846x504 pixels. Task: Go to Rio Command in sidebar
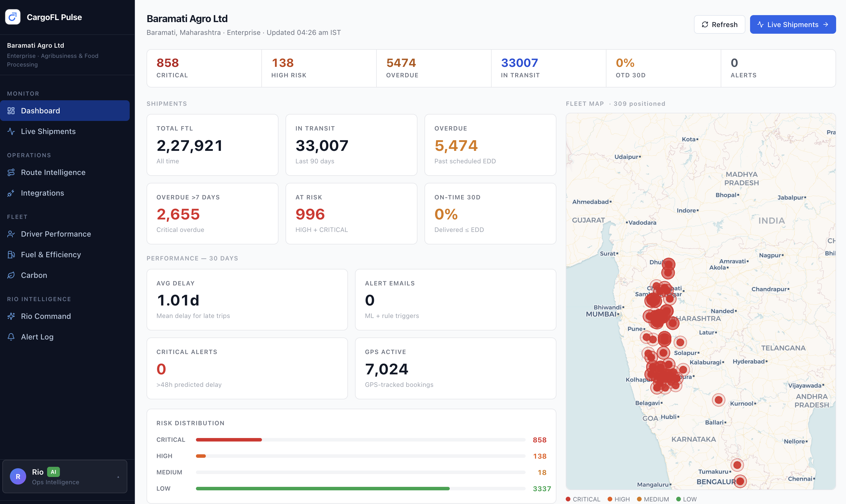[65, 316]
